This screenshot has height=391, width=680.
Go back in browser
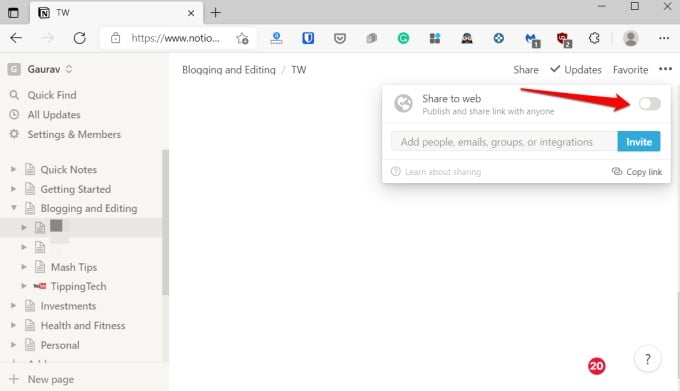click(16, 38)
